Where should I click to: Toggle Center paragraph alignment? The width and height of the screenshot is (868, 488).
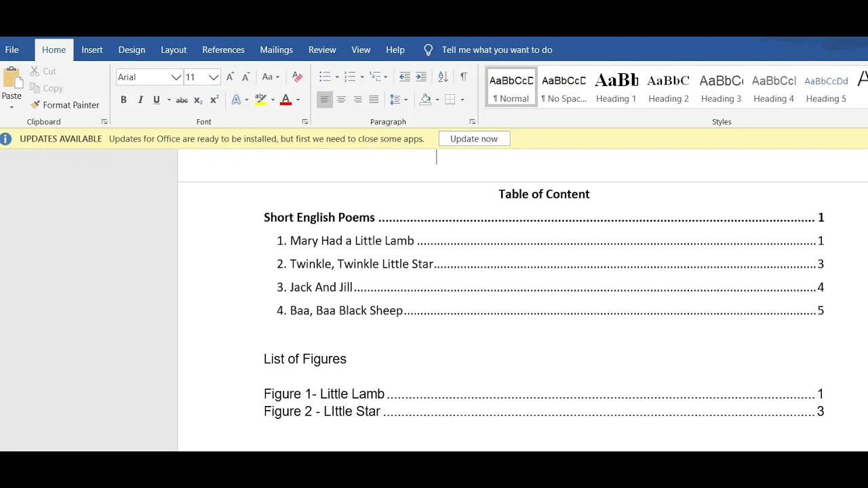click(x=341, y=100)
